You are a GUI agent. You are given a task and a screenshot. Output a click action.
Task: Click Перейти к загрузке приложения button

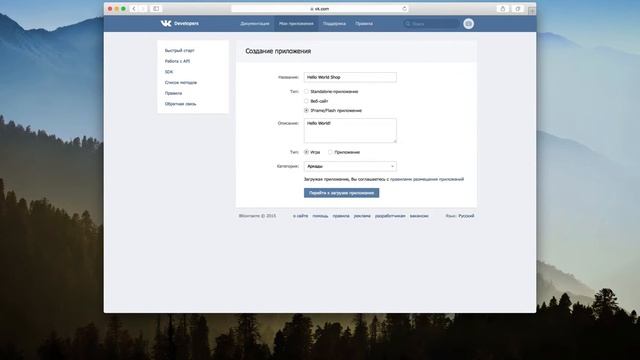342,193
